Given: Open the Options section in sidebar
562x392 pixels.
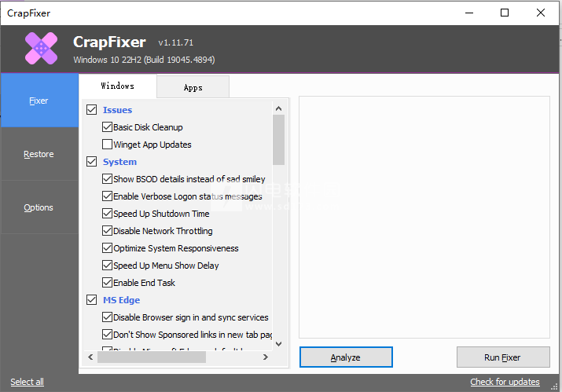Looking at the screenshot, I should [x=39, y=207].
